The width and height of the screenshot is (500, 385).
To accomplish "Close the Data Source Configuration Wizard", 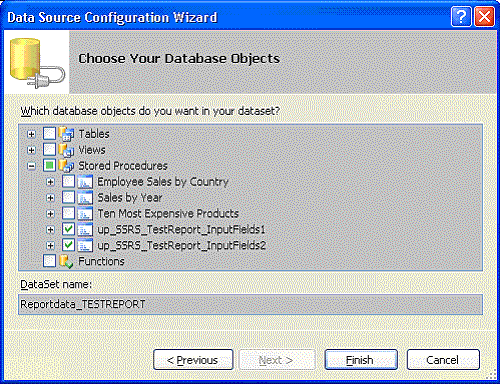I will point(484,16).
